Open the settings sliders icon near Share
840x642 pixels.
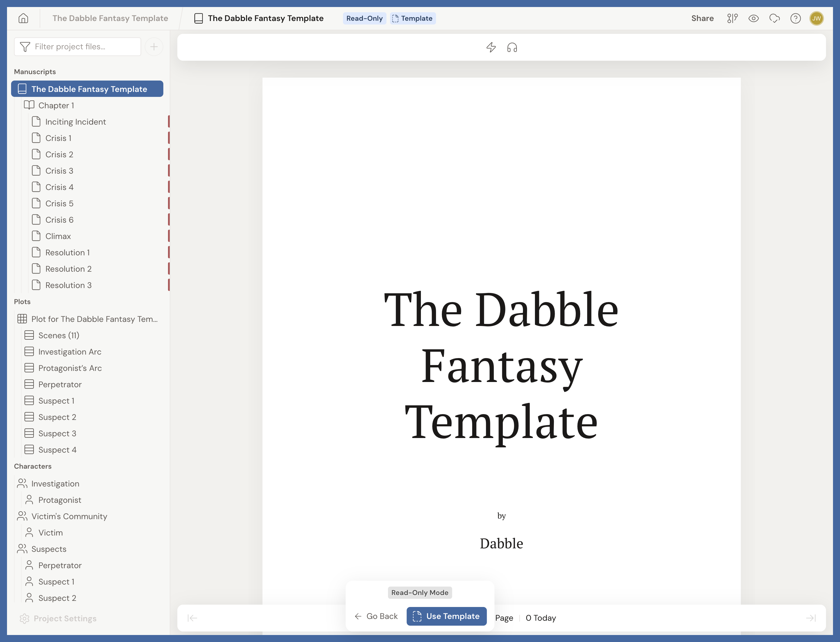pos(732,18)
